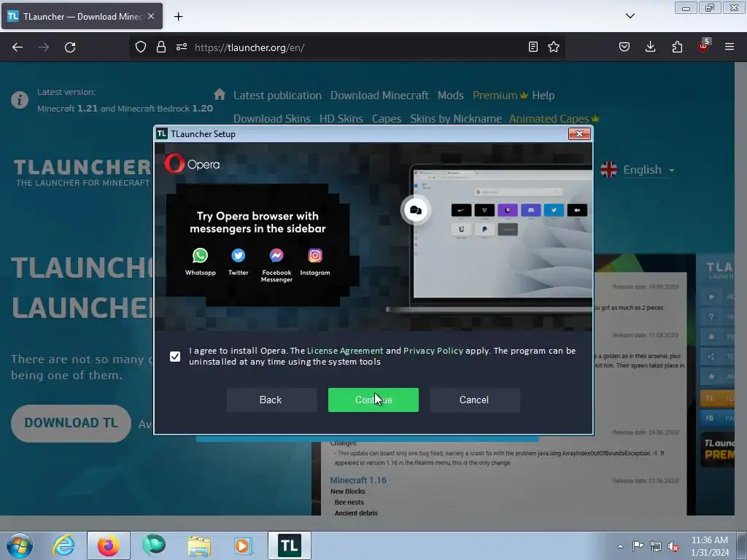Open the Mods menu item

click(x=451, y=96)
